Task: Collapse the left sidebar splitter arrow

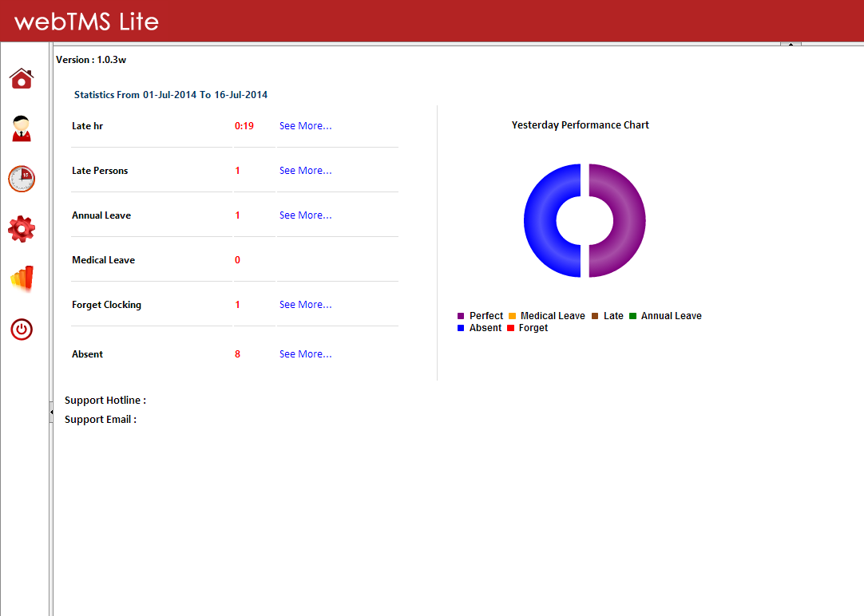Action: pyautogui.click(x=51, y=412)
